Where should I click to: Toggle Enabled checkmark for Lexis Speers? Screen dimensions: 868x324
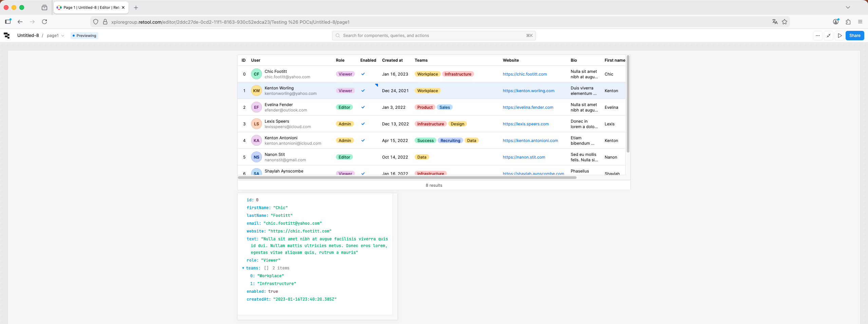[363, 124]
